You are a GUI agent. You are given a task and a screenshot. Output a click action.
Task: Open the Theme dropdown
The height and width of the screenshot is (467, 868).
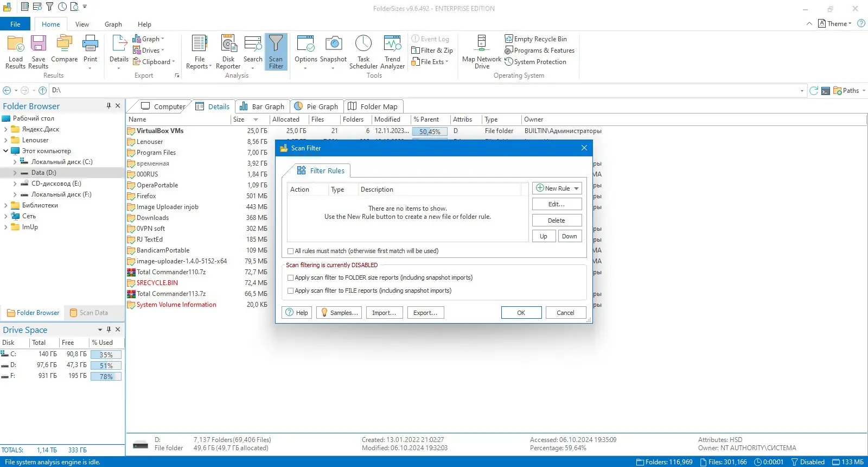point(835,23)
